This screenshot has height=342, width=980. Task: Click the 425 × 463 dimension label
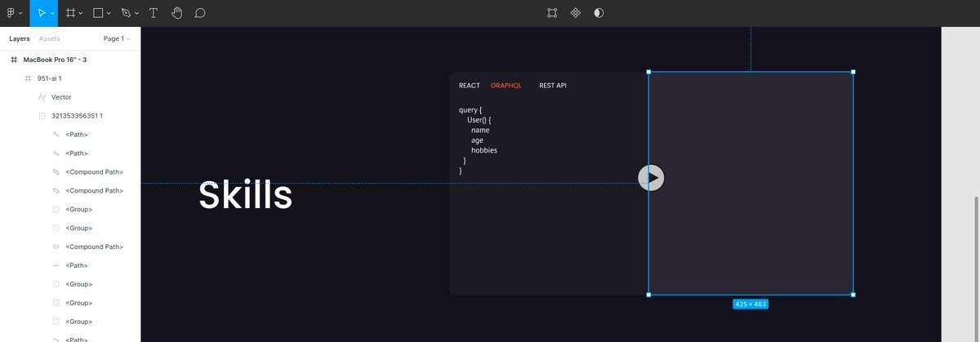[751, 304]
